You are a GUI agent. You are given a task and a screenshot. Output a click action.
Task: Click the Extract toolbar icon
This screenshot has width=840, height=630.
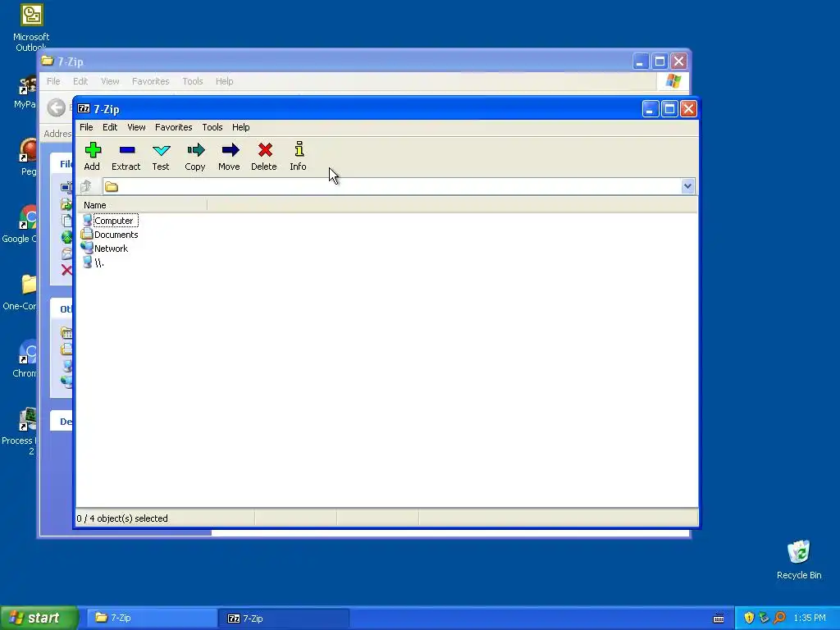(x=127, y=150)
